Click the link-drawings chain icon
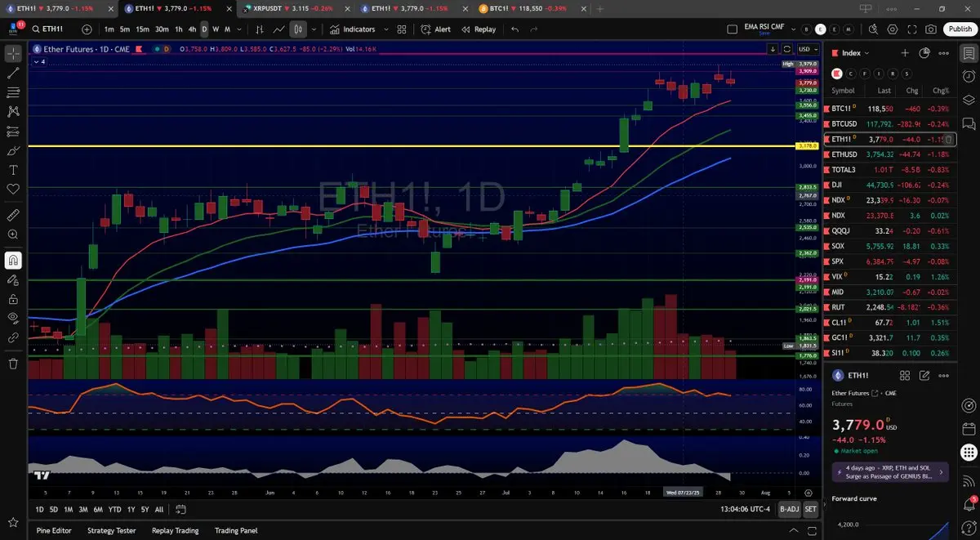 point(13,337)
